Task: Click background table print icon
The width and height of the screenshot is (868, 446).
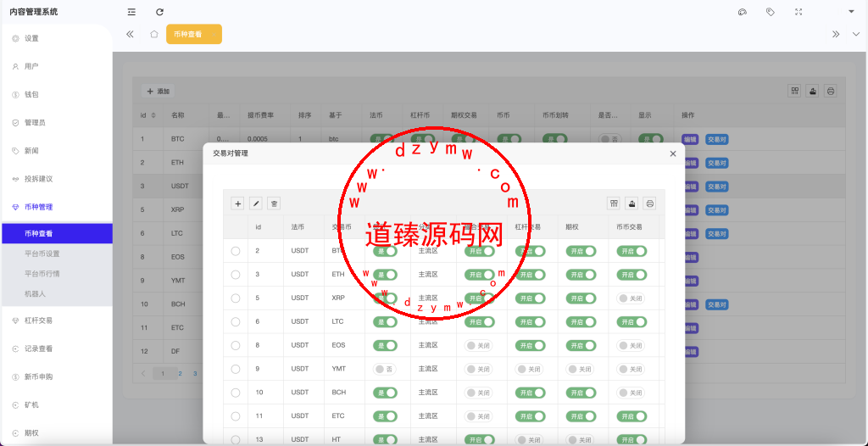Action: (830, 91)
